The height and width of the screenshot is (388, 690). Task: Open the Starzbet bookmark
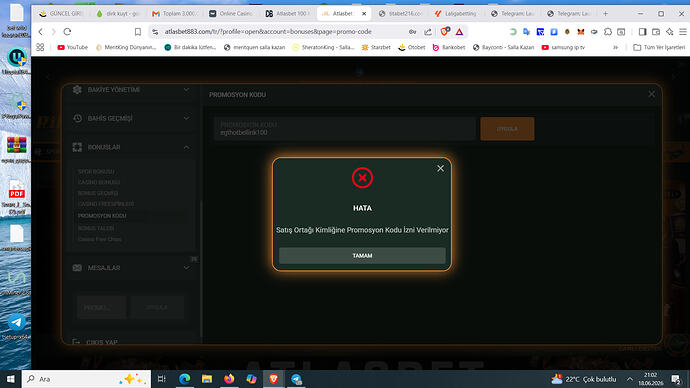coord(376,47)
